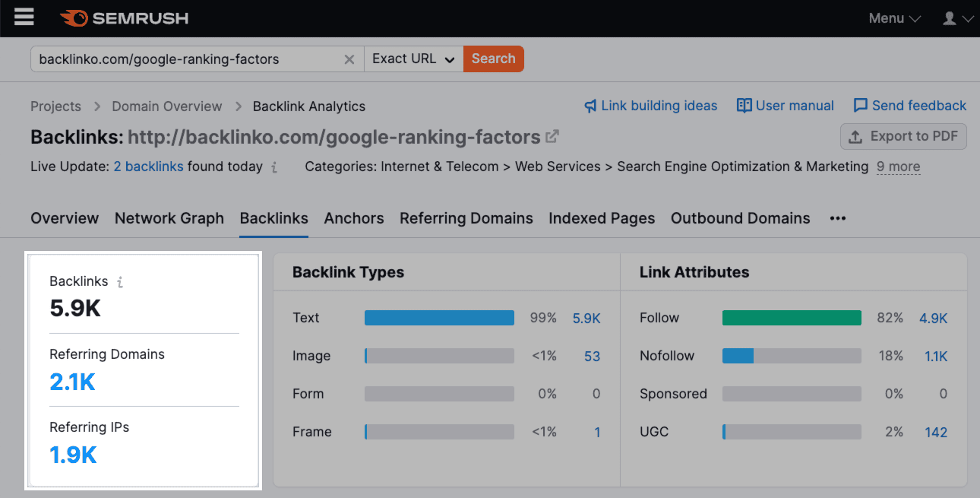The width and height of the screenshot is (980, 498).
Task: Go to the Indexed Pages tab
Action: pos(602,218)
